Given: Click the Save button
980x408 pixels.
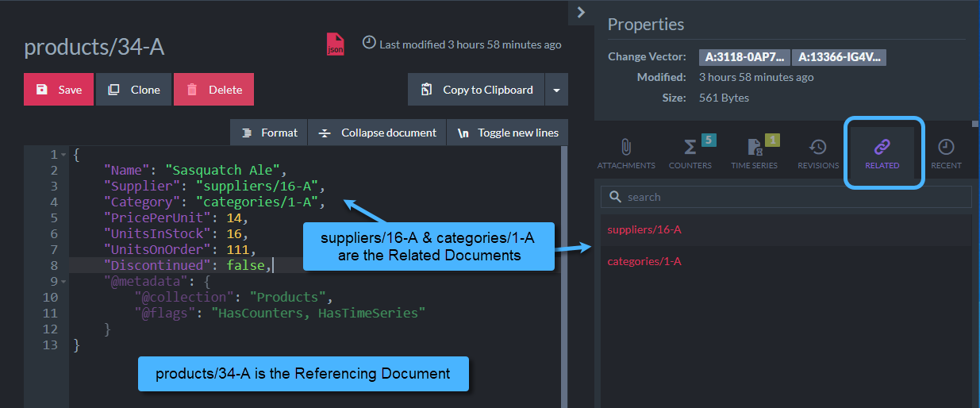Looking at the screenshot, I should click(59, 90).
